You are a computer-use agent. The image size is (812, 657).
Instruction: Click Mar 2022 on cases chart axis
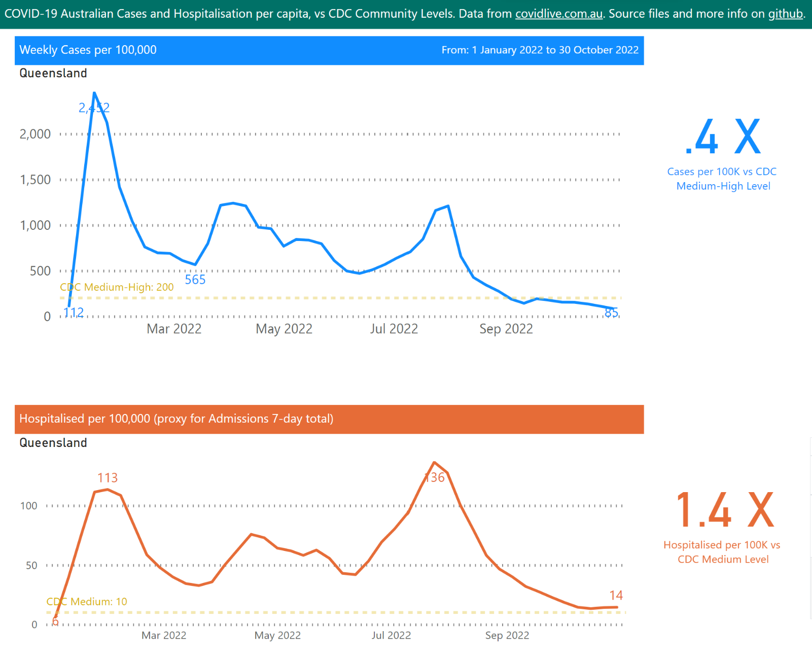pos(174,329)
